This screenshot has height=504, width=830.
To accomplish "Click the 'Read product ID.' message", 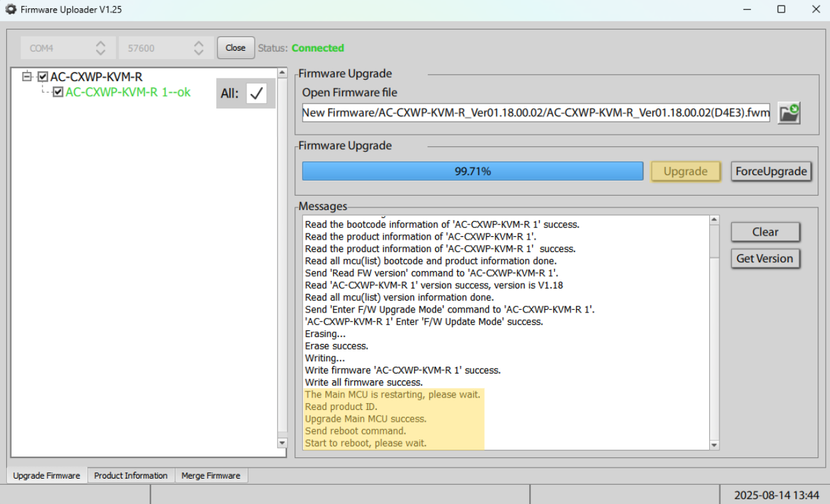I will click(341, 406).
